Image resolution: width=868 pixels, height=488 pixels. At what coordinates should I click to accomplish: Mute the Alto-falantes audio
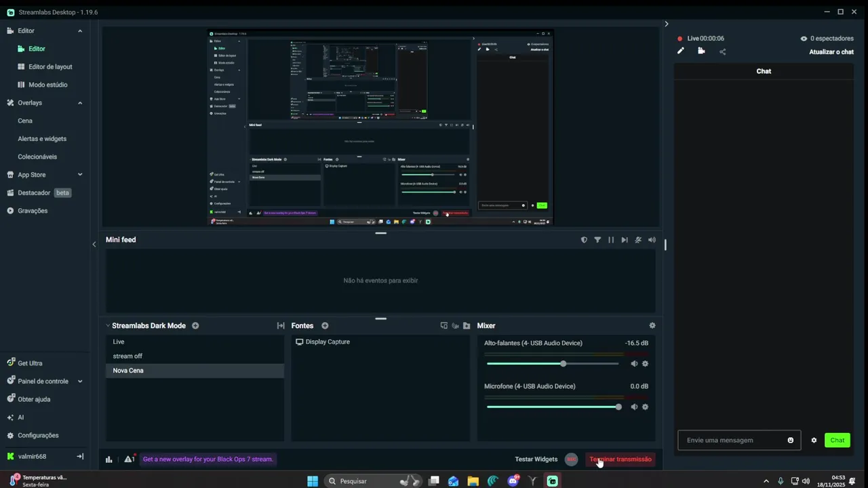point(634,364)
